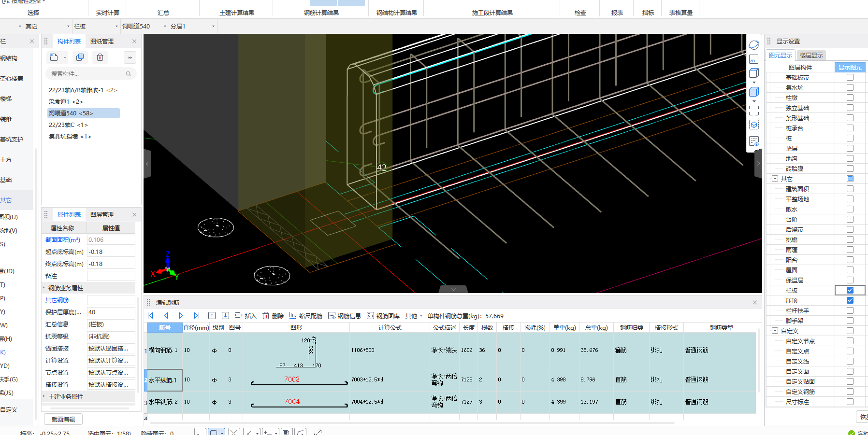Image resolution: width=868 pixels, height=435 pixels.
Task: Click the viewport expand arrows icon in status bar
Action: click(318, 432)
